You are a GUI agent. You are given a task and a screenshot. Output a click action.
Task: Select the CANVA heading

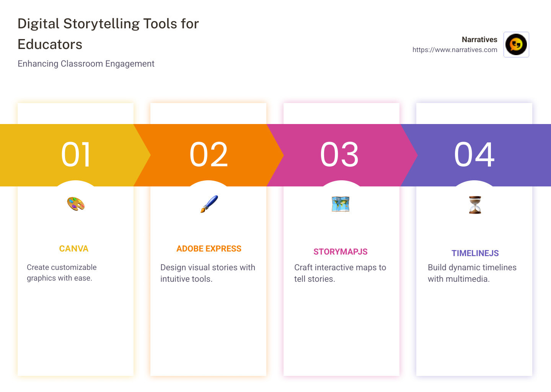pyautogui.click(x=74, y=249)
